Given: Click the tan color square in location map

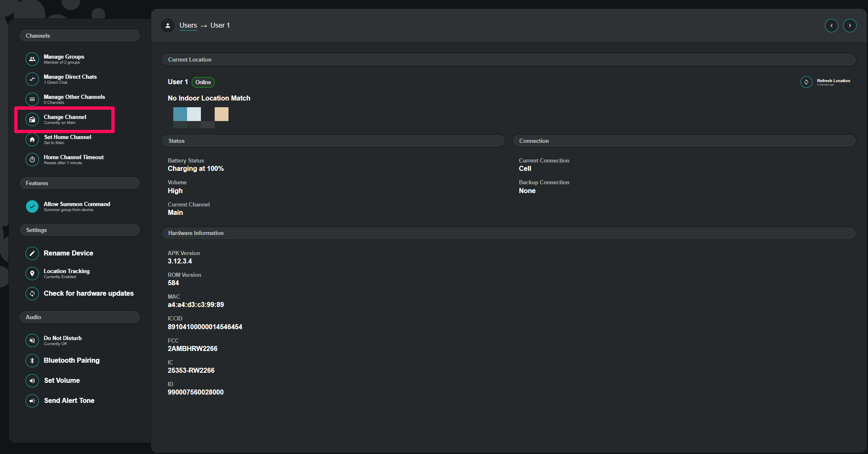Looking at the screenshot, I should tap(221, 114).
